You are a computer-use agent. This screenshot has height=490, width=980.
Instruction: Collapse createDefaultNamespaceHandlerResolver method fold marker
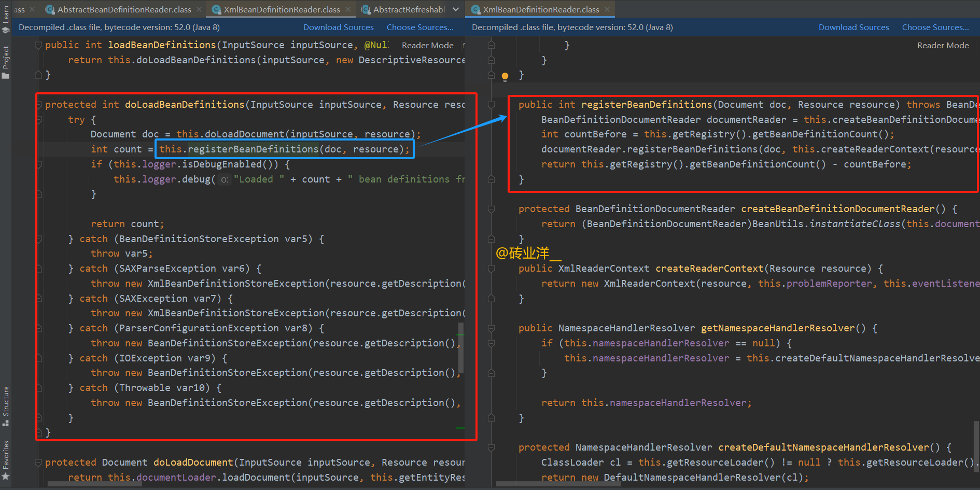[x=491, y=447]
